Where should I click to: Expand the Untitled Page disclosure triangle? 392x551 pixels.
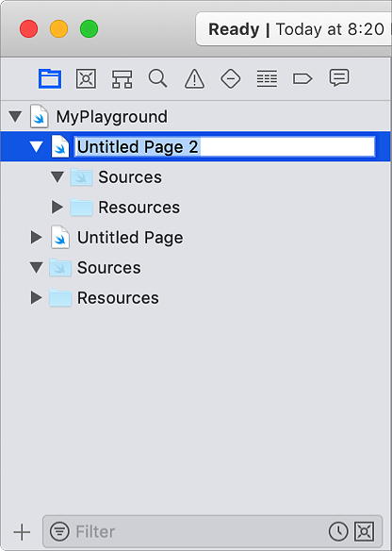click(x=37, y=237)
